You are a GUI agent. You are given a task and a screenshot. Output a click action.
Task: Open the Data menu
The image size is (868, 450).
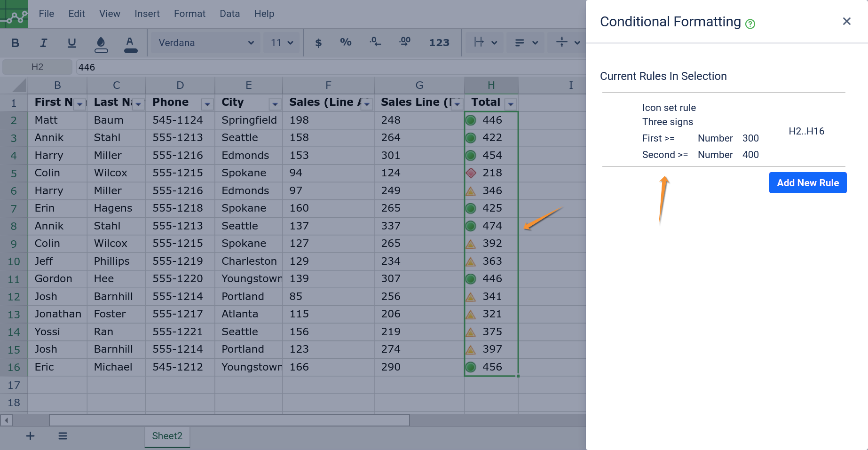tap(229, 14)
